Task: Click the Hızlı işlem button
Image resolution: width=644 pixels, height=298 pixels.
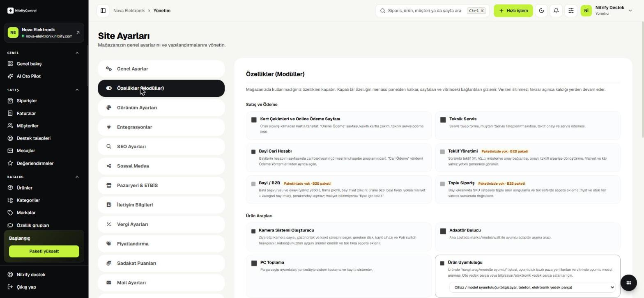Action: click(x=513, y=11)
